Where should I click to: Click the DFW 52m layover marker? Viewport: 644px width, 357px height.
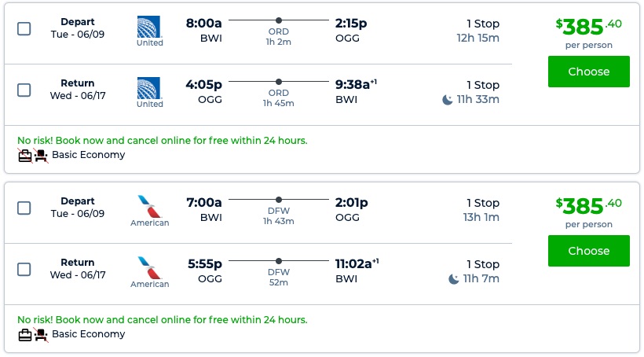tap(279, 260)
